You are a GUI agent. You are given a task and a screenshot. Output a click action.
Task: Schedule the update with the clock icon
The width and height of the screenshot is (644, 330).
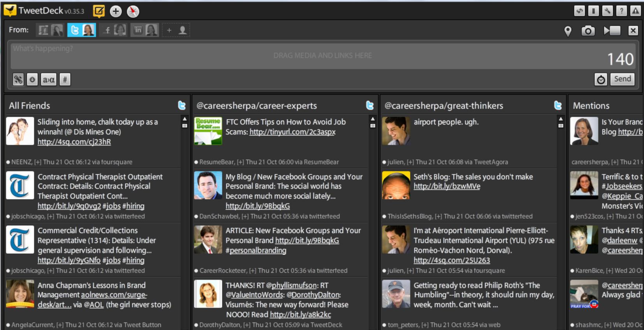coord(601,80)
